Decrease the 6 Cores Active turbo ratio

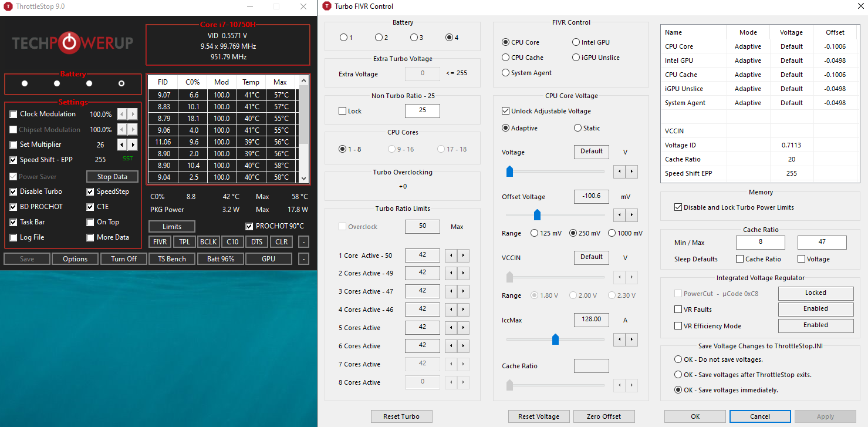click(450, 346)
